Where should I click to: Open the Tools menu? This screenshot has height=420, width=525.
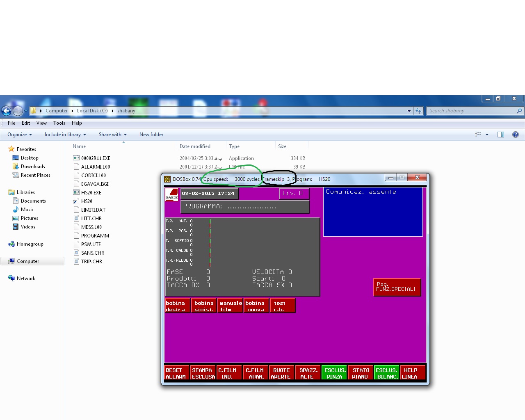[59, 123]
